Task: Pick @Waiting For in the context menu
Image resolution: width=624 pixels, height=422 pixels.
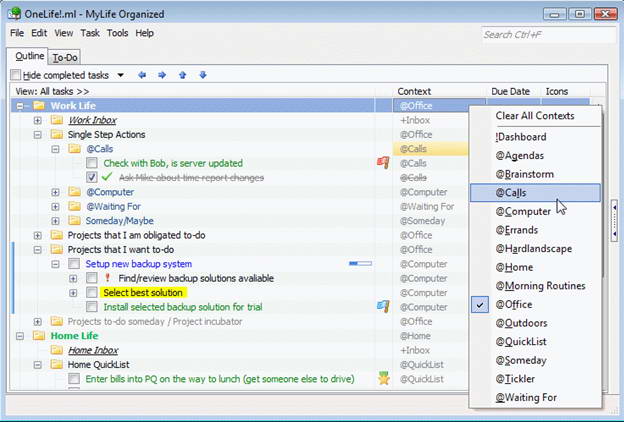Action: point(535,397)
